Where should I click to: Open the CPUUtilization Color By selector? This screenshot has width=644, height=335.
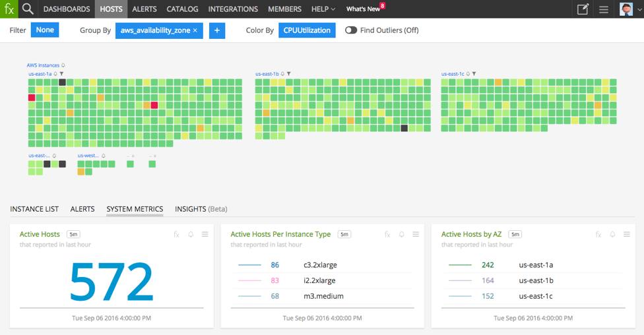point(307,30)
